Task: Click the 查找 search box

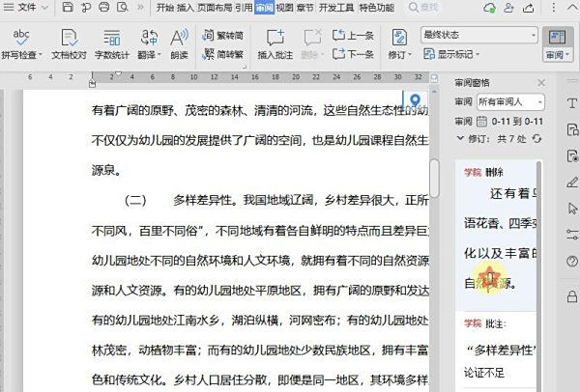Action: pyautogui.click(x=424, y=8)
